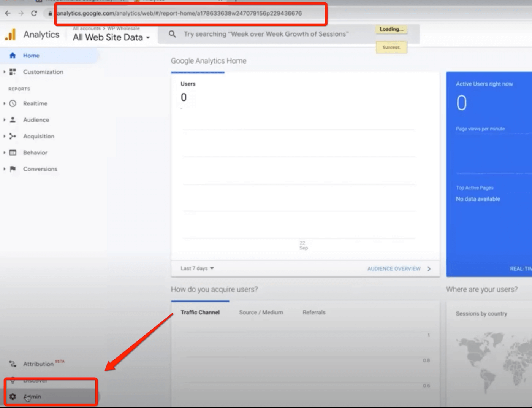
Task: Open Customization in the sidebar
Action: (43, 72)
